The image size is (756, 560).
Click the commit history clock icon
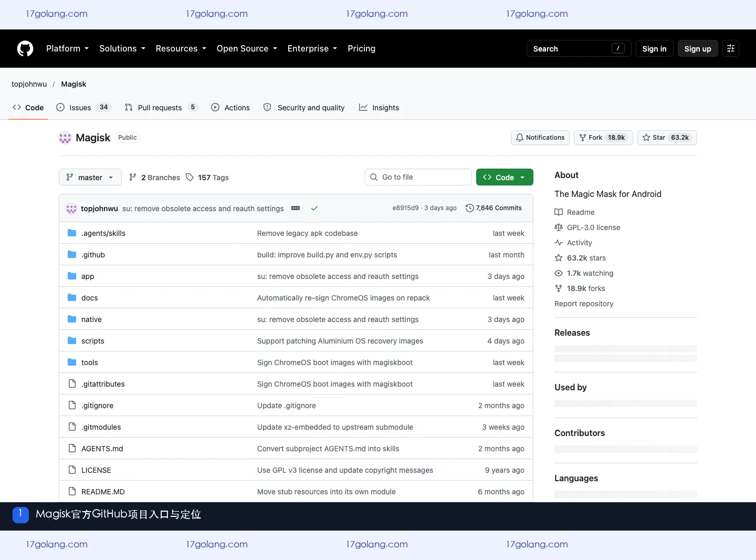[x=470, y=208]
